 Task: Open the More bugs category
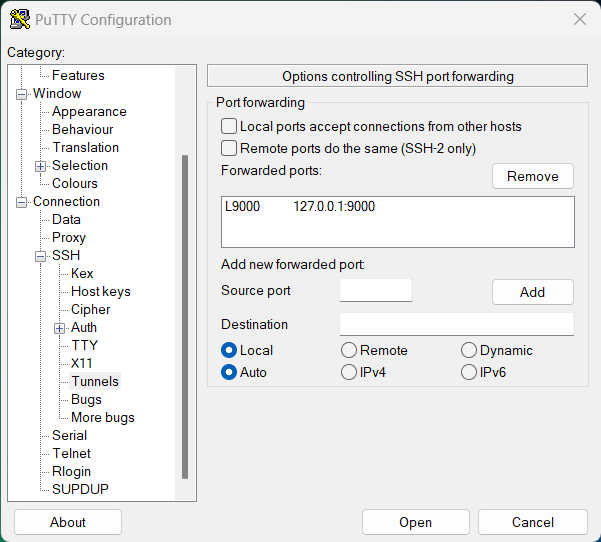pyautogui.click(x=103, y=417)
